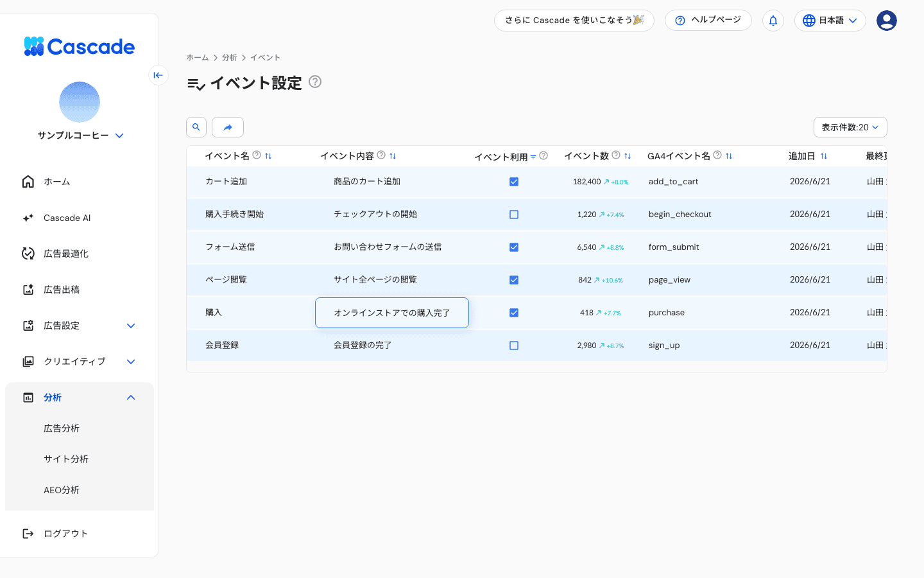Click the begin_checkout cell

point(680,215)
